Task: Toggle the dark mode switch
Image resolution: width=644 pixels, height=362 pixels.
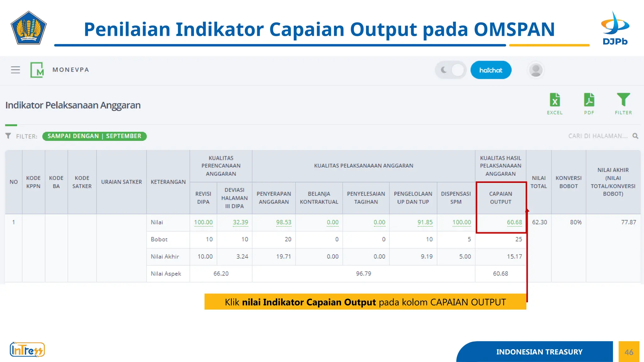Action: [x=451, y=70]
